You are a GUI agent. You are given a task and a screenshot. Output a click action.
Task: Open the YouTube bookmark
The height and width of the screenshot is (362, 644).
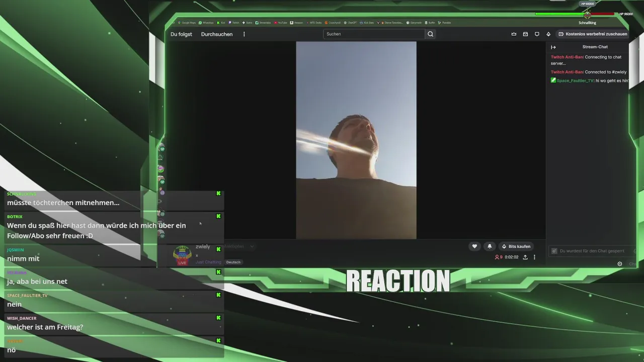pyautogui.click(x=281, y=23)
